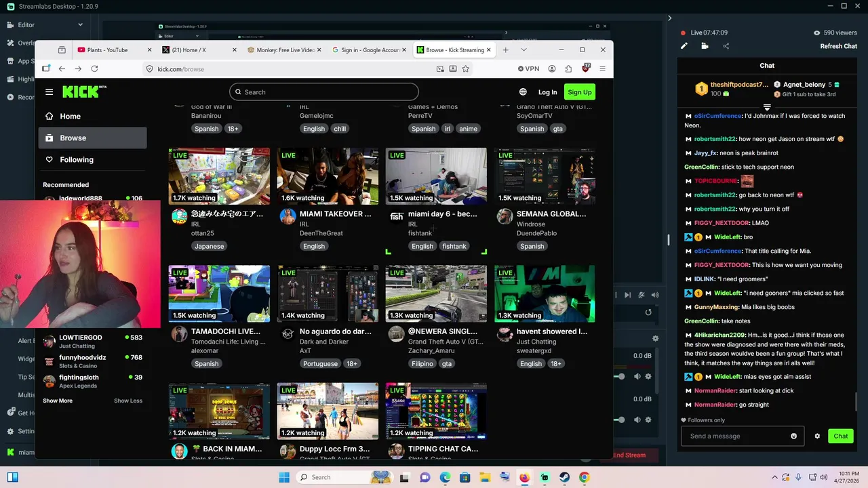Open the Streamlabs Editor sidebar icon

11,25
